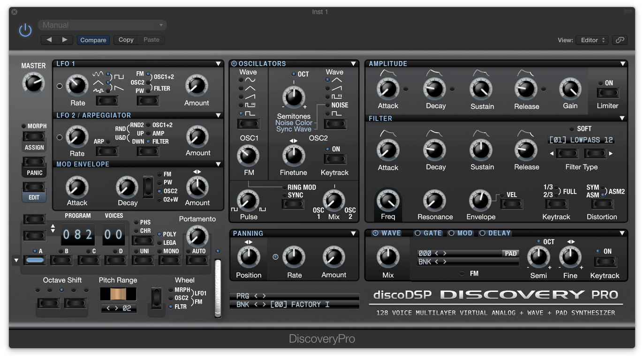This screenshot has height=359, width=644.
Task: Select layer D button
Action: coord(116,260)
